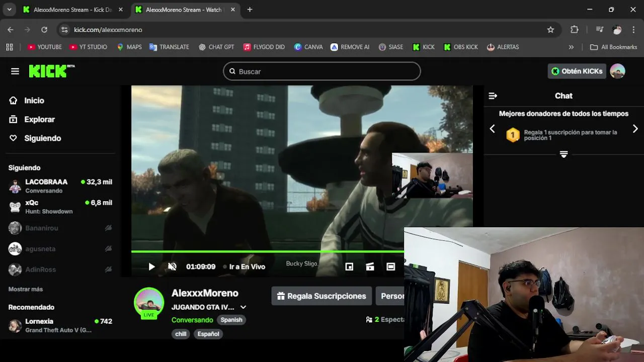Open the Kick hamburger sidebar menu

(15, 71)
